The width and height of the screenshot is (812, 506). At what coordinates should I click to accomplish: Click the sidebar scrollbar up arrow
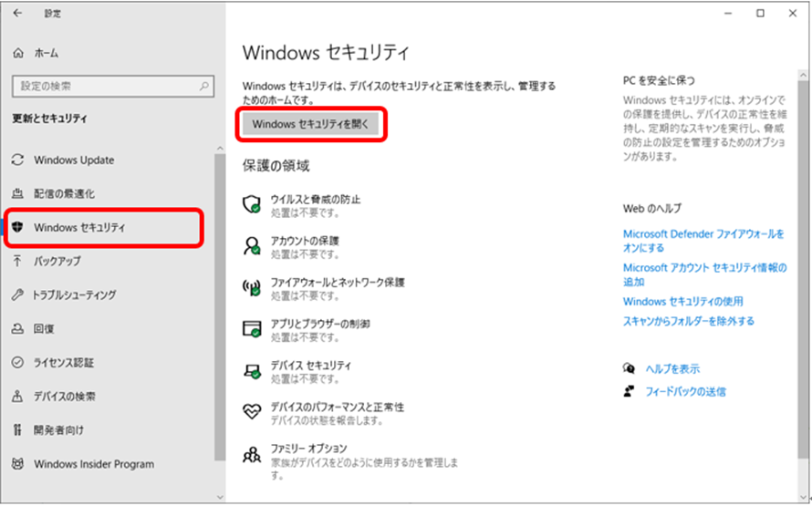click(220, 149)
